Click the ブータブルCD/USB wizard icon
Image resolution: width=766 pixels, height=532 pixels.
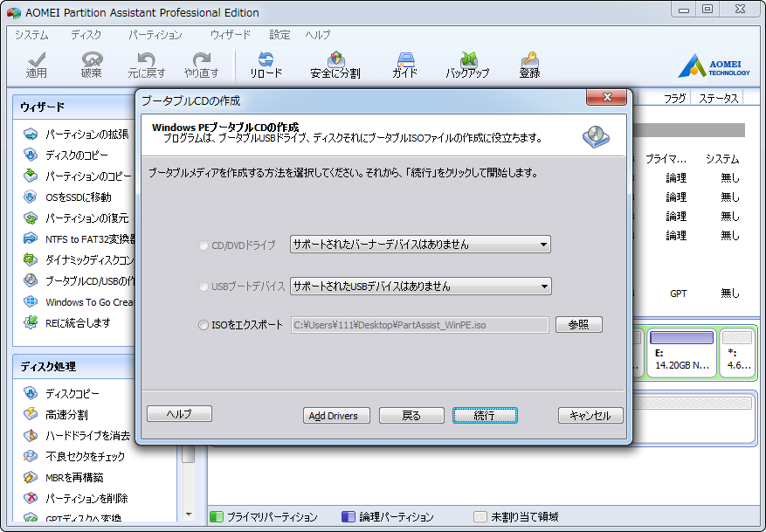point(31,281)
